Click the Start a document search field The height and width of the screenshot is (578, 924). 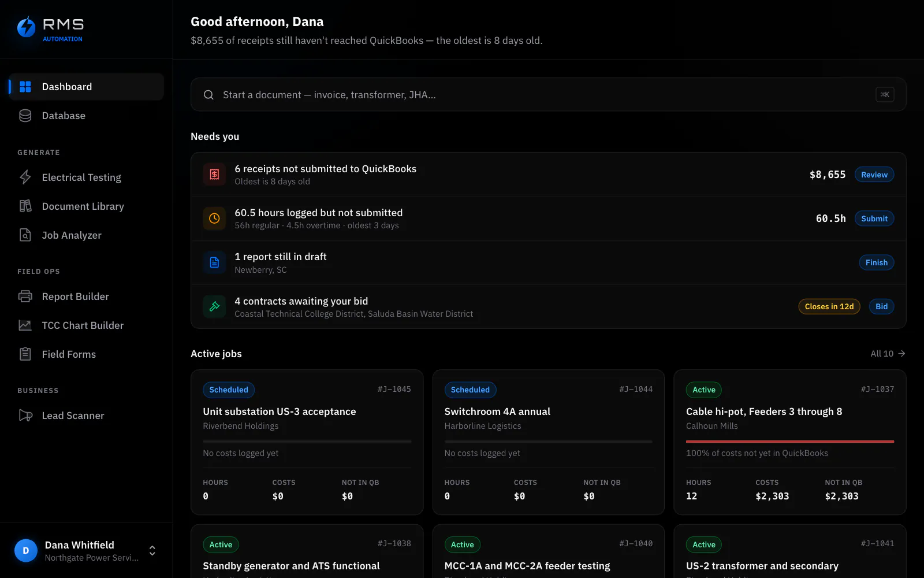click(x=548, y=95)
